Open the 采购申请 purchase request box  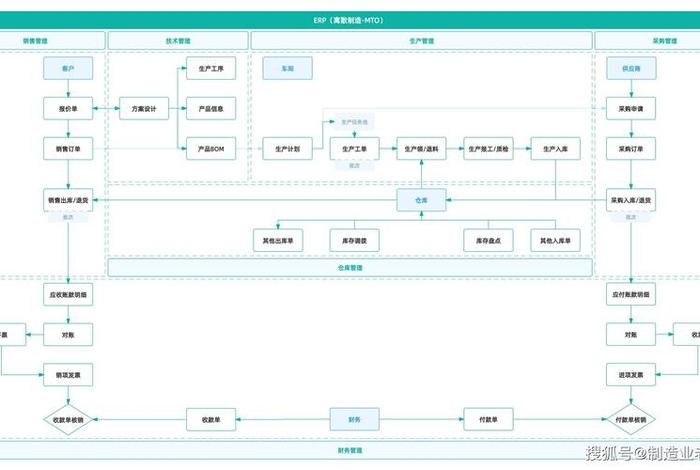click(631, 109)
